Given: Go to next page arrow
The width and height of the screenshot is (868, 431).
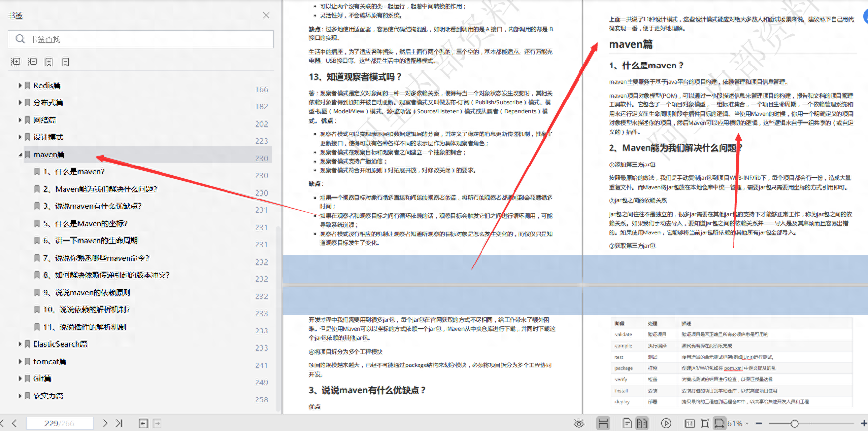Looking at the screenshot, I should (105, 423).
